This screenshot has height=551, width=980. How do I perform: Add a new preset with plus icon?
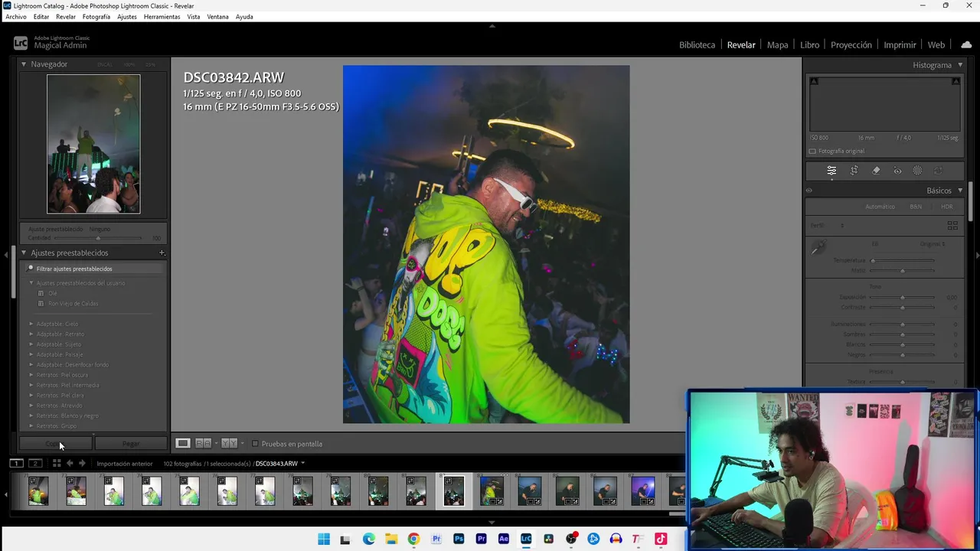pyautogui.click(x=162, y=253)
